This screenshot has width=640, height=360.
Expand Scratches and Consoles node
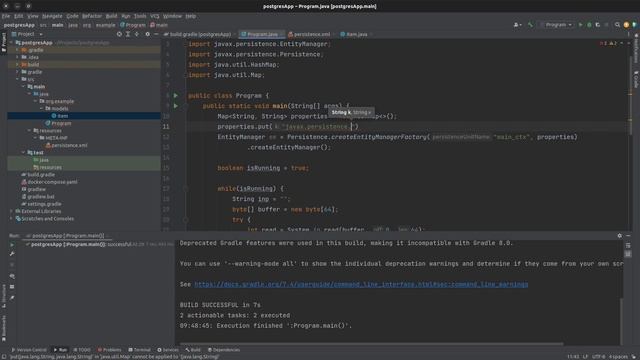click(x=12, y=219)
